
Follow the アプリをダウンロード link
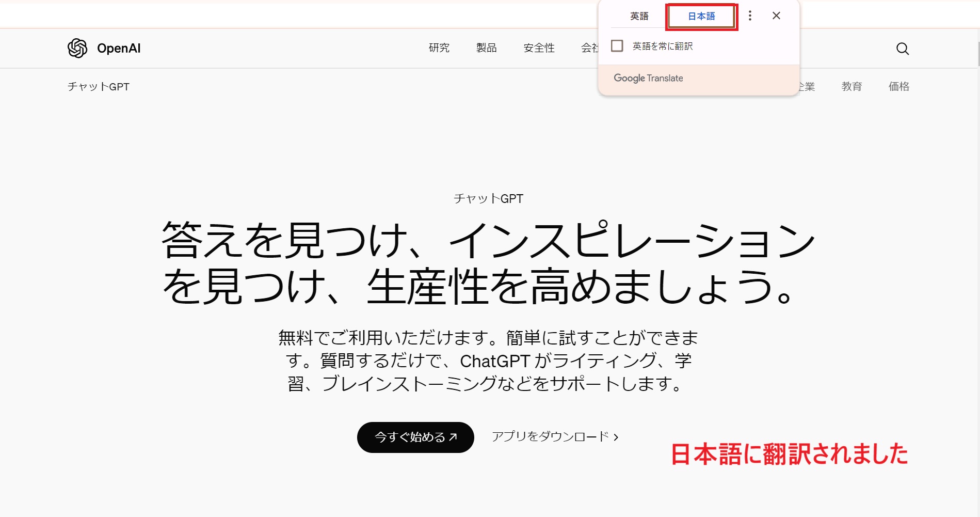click(x=555, y=437)
